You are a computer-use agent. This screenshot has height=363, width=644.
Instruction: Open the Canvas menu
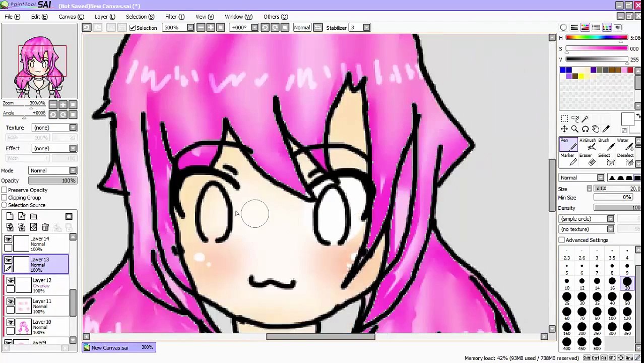click(x=71, y=17)
